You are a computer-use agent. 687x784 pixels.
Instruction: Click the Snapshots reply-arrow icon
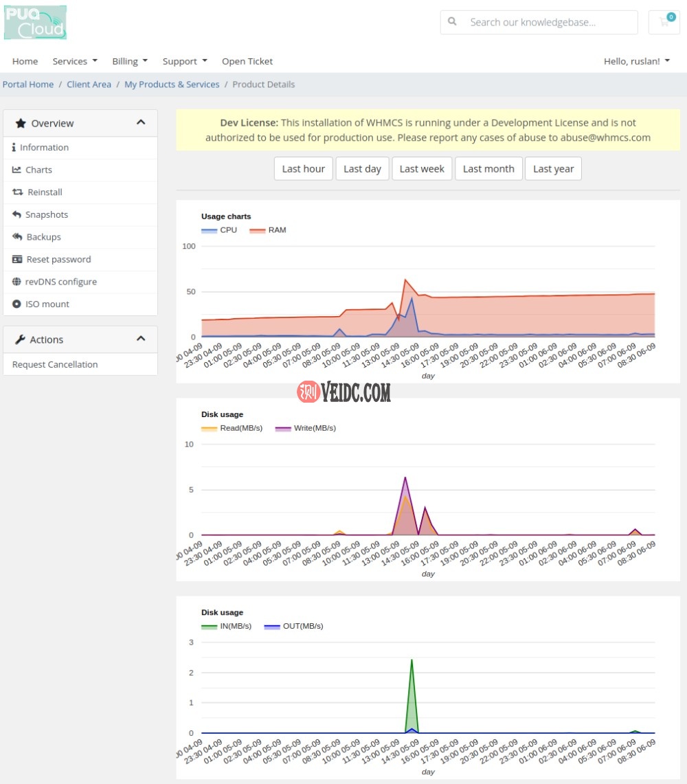pos(17,214)
